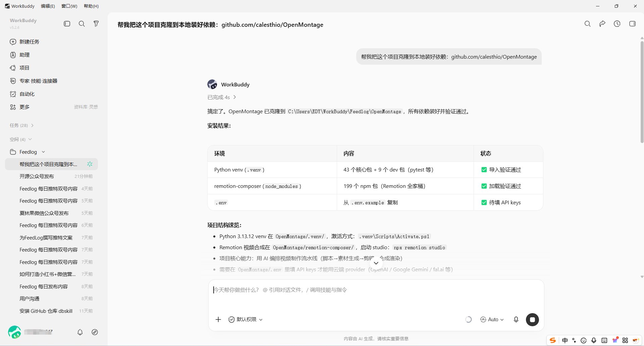This screenshot has height=346, width=644.
Task: Click the plus attachment icon in input box
Action: tap(218, 320)
